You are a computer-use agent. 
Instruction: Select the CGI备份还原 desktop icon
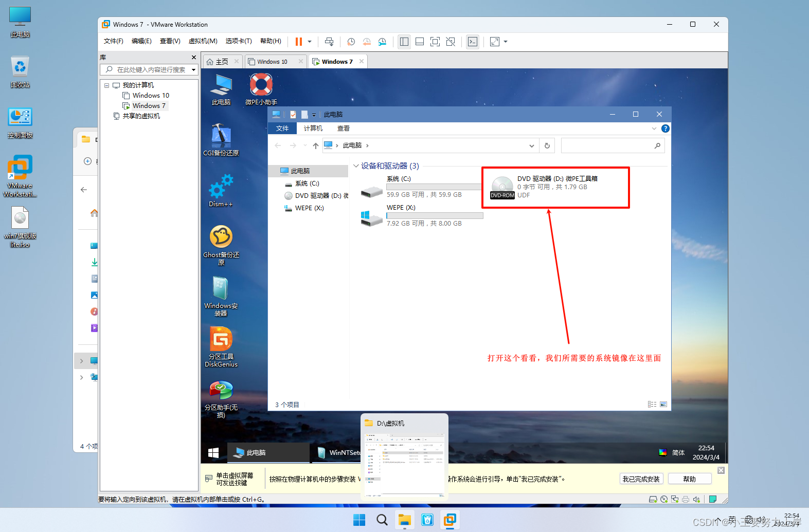[x=221, y=140]
